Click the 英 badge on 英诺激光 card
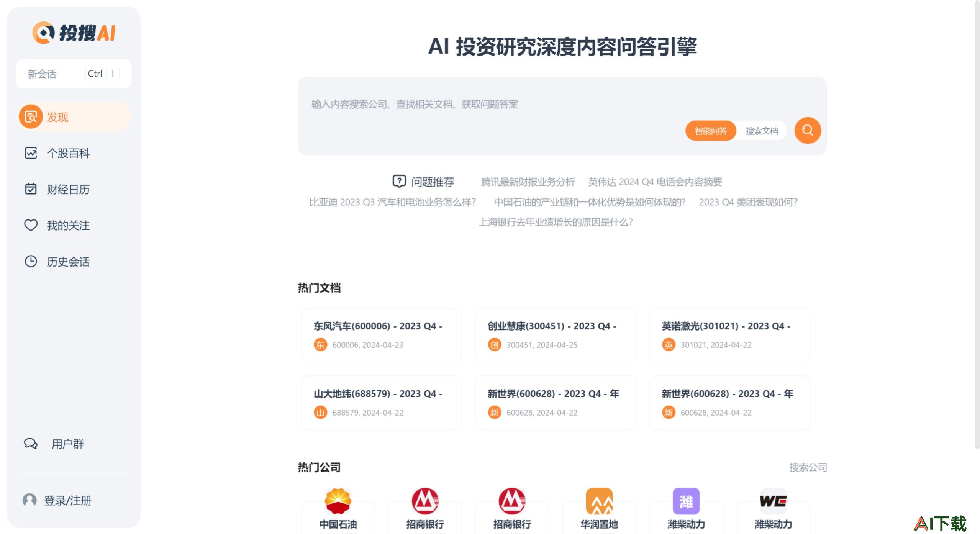The width and height of the screenshot is (980, 534). (669, 345)
